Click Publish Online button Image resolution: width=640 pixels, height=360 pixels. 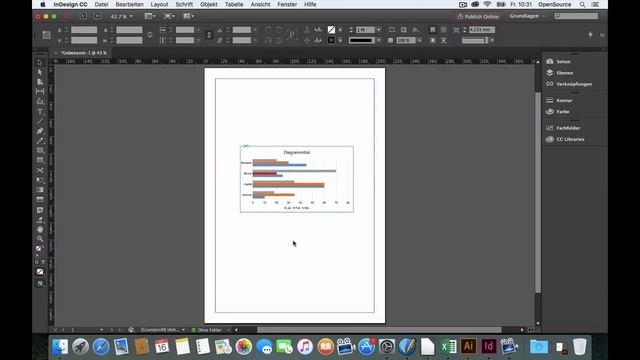coord(478,16)
